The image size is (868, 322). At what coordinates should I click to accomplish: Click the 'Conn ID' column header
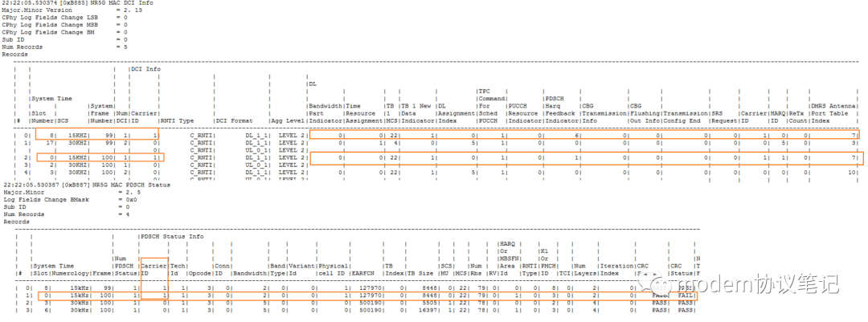(x=223, y=270)
